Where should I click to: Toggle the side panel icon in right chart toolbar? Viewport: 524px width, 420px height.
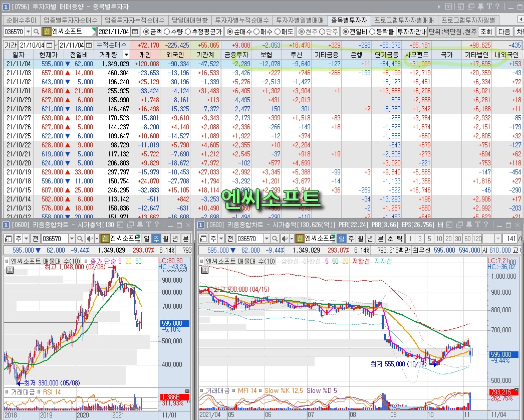(203, 239)
